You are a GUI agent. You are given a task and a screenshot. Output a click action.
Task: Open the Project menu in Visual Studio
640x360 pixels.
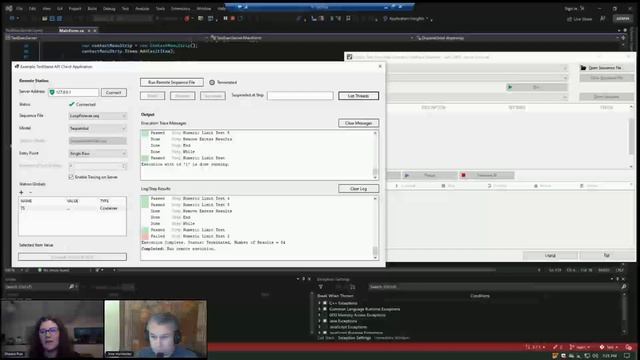75,8
